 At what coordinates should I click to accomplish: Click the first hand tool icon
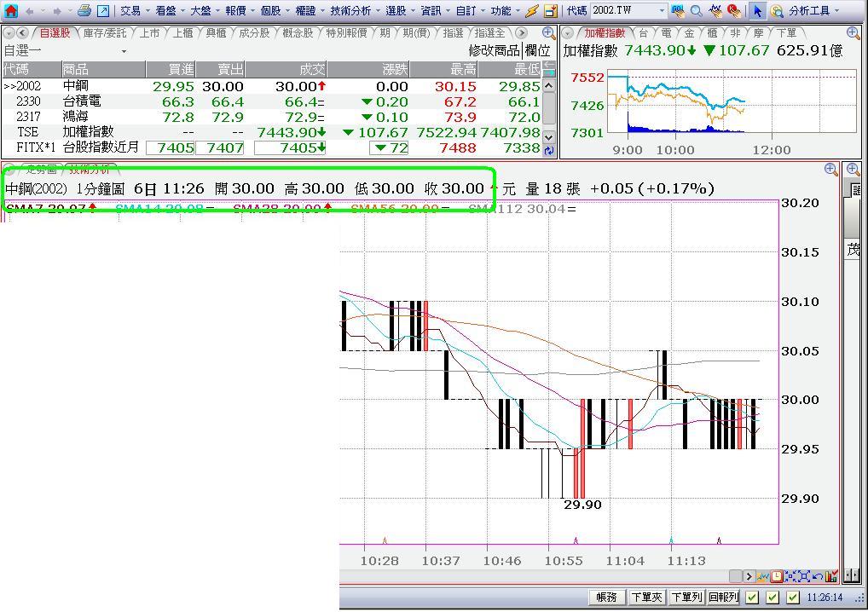pyautogui.click(x=715, y=10)
